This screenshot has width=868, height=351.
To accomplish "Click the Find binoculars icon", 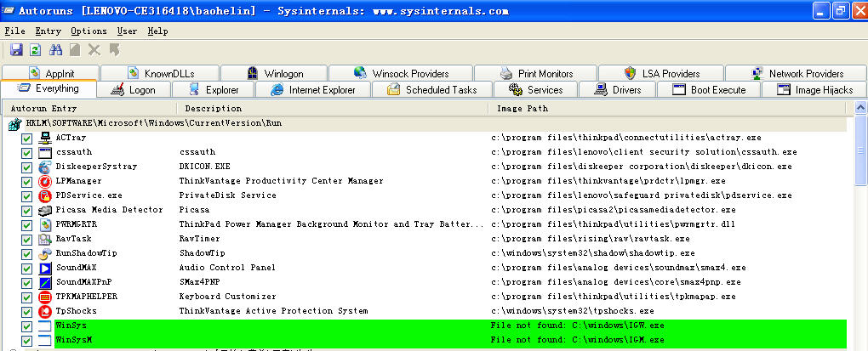I will pos(55,50).
